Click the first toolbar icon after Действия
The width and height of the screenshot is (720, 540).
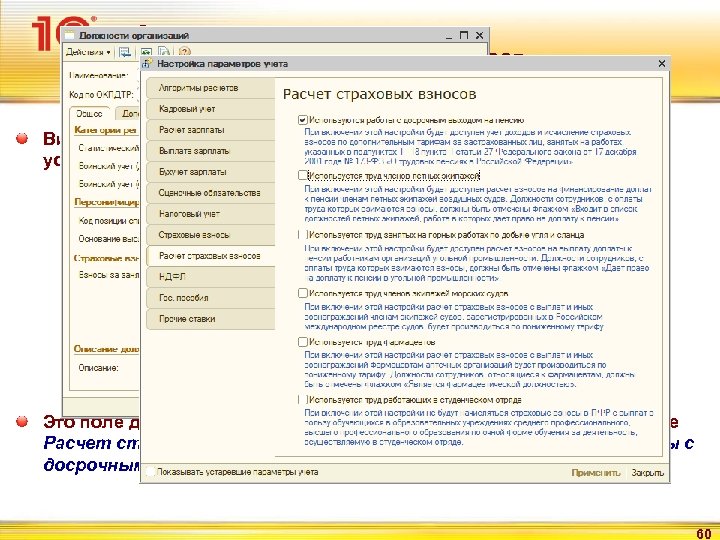(124, 52)
